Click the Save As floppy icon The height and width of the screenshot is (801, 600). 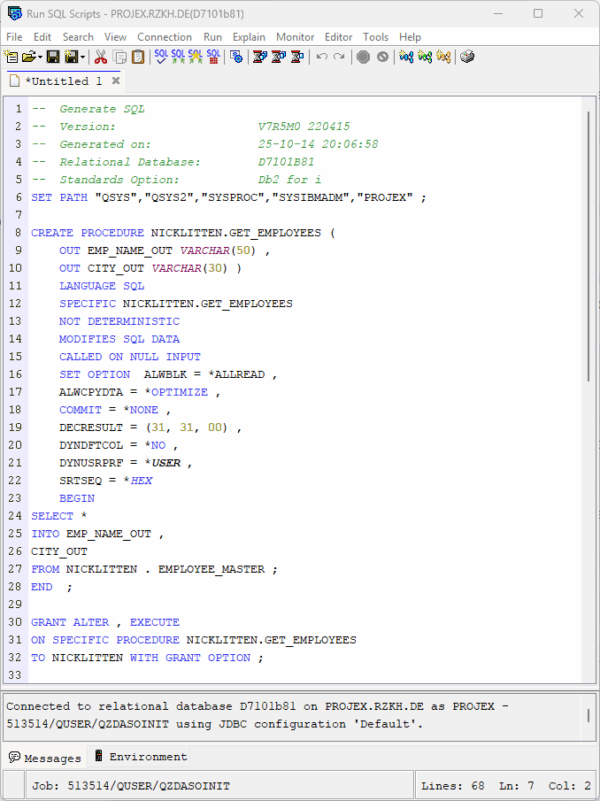click(x=71, y=57)
